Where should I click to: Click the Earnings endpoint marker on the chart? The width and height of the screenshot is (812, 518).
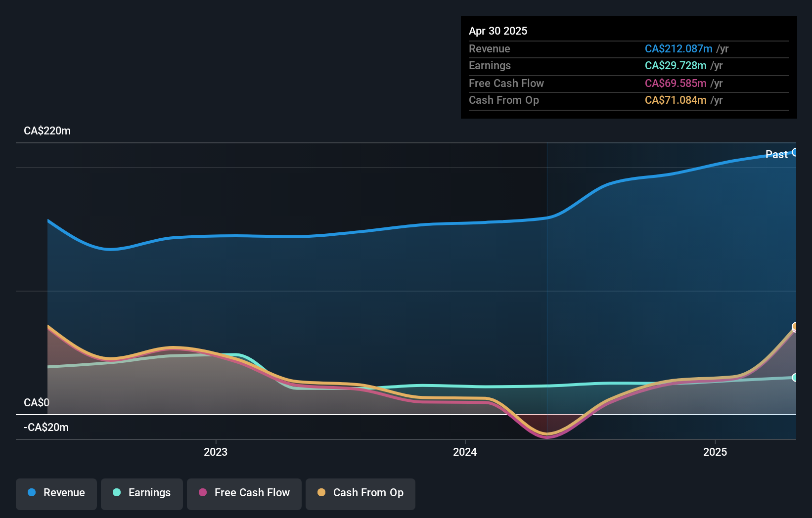[795, 378]
